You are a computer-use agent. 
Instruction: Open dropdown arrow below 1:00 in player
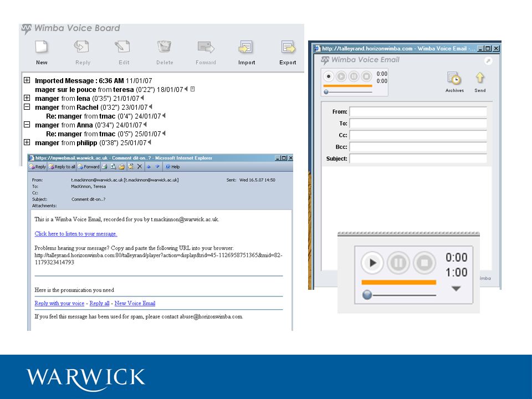(456, 288)
